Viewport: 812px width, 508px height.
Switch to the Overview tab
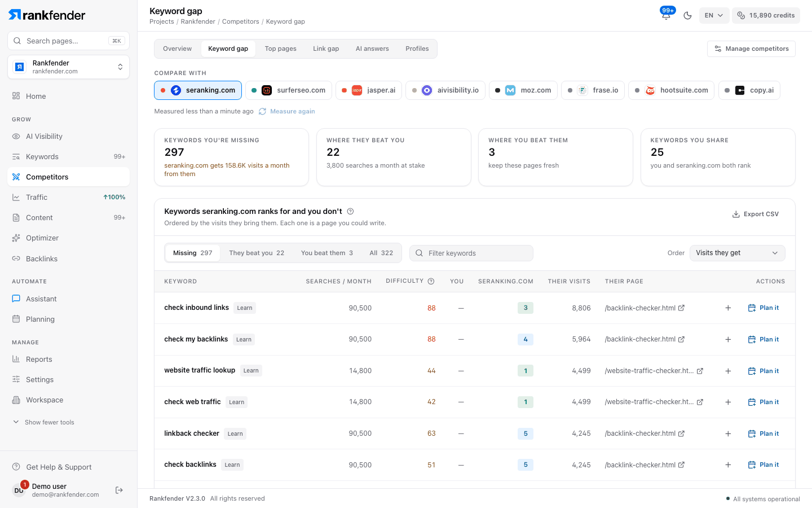click(x=177, y=49)
